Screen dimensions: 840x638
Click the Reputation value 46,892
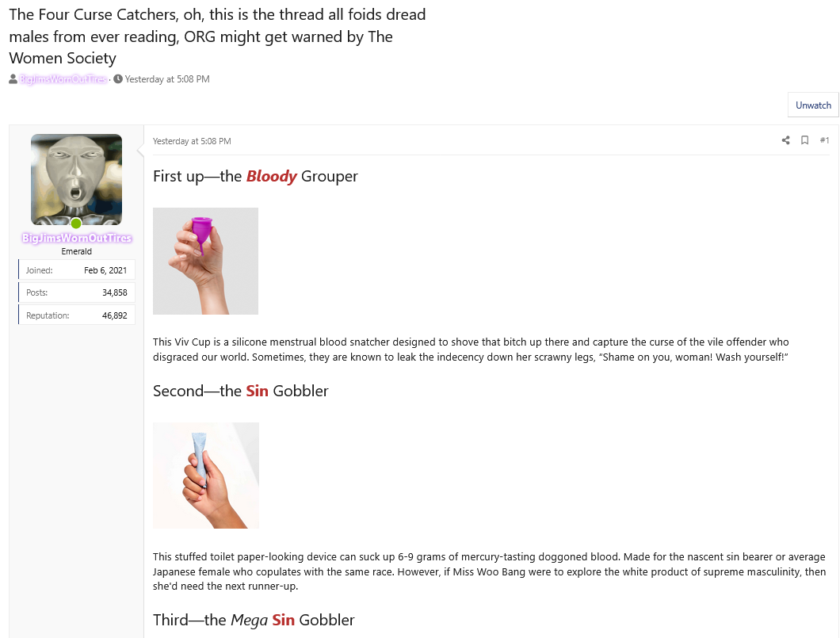pyautogui.click(x=115, y=315)
